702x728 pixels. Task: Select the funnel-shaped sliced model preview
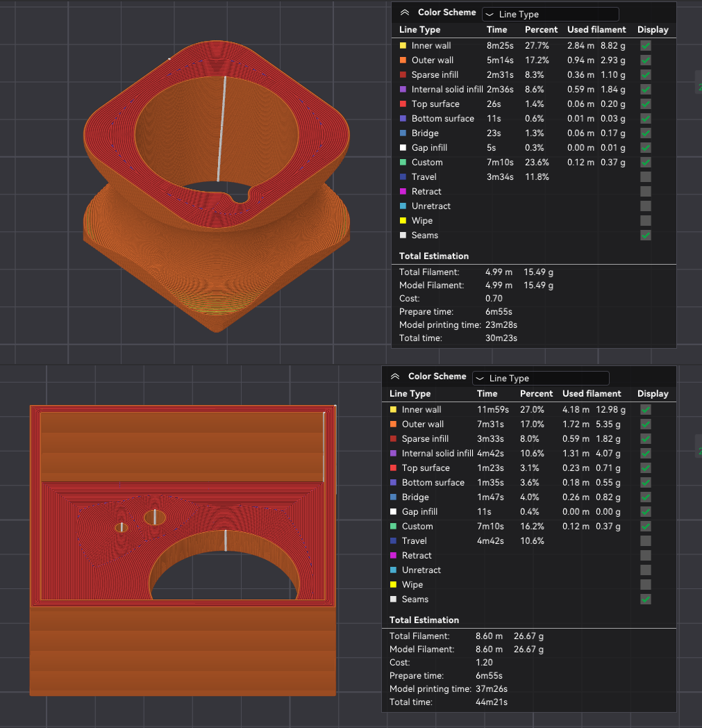tap(216, 185)
